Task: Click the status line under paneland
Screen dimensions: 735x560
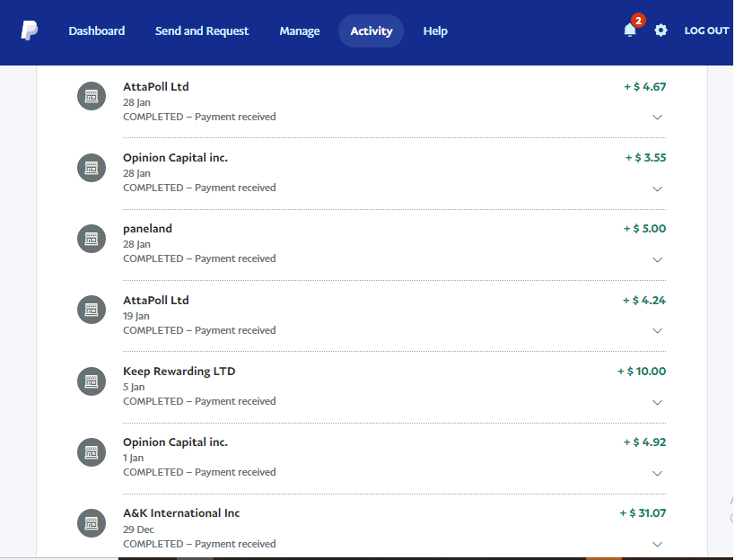Action: tap(199, 258)
